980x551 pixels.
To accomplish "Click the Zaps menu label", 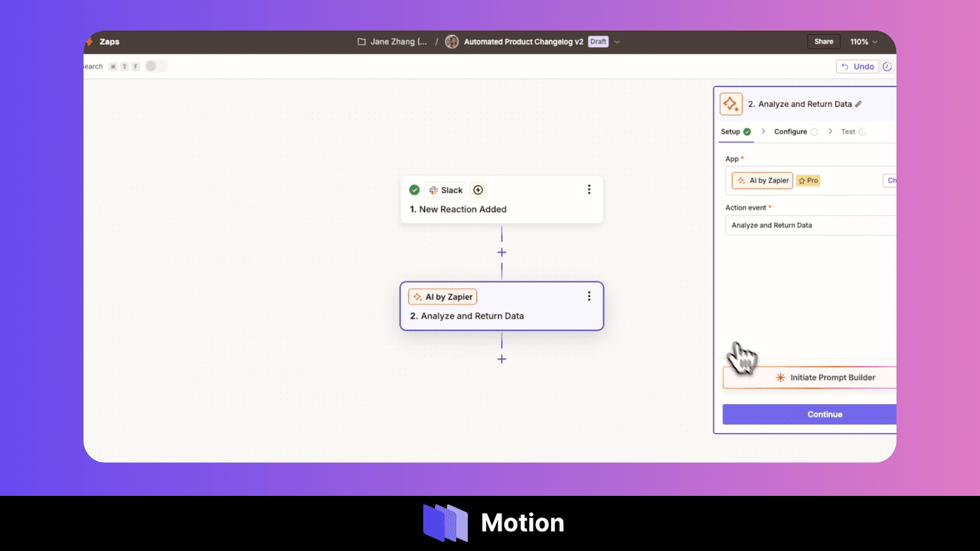I will 110,42.
